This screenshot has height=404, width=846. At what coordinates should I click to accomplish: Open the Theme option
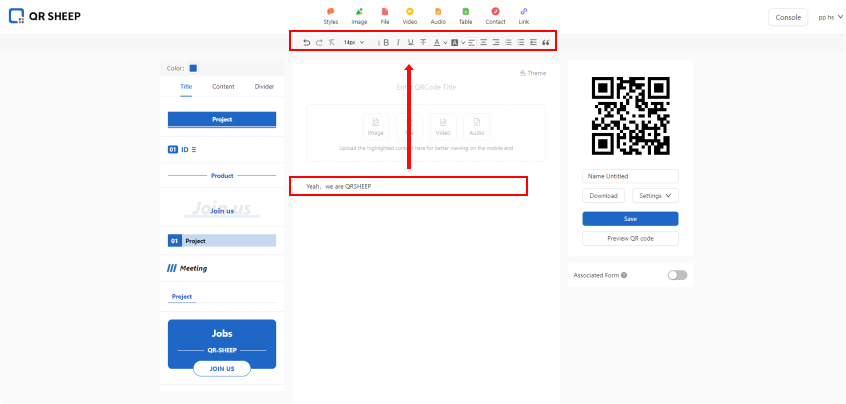point(533,73)
